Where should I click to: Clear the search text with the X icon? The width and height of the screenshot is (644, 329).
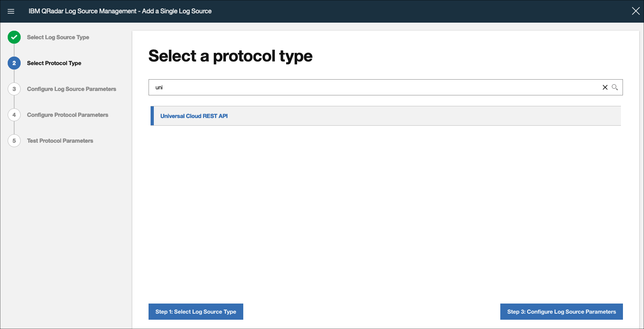tap(605, 87)
